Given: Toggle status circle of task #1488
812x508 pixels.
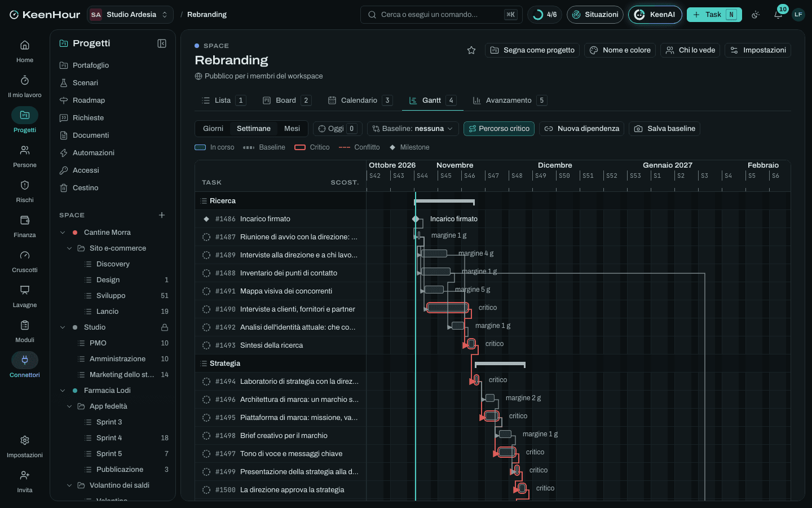Looking at the screenshot, I should pyautogui.click(x=206, y=273).
